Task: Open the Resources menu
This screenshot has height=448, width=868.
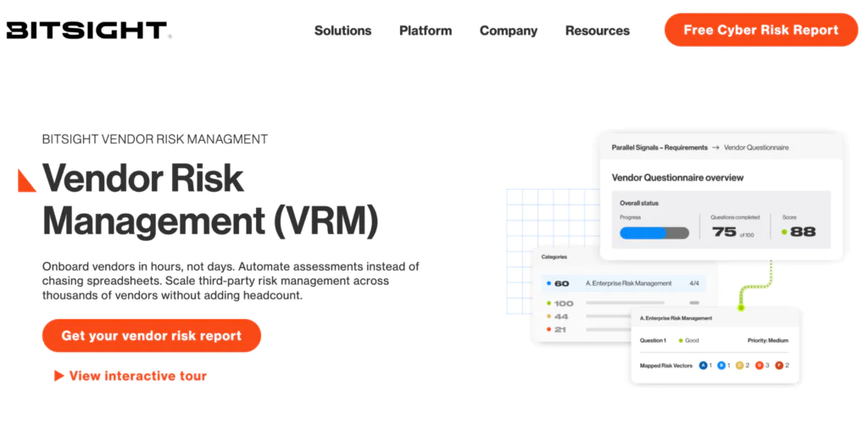Action: [x=598, y=31]
